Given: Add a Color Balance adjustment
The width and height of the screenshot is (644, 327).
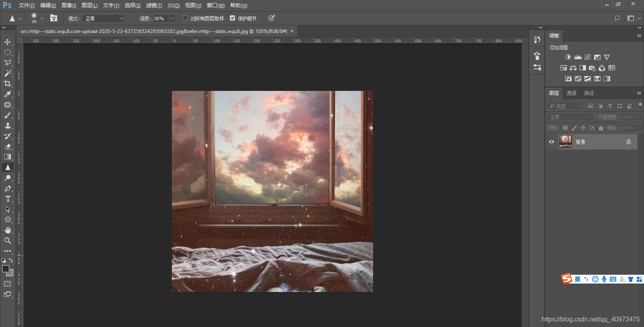Looking at the screenshot, I should click(573, 68).
